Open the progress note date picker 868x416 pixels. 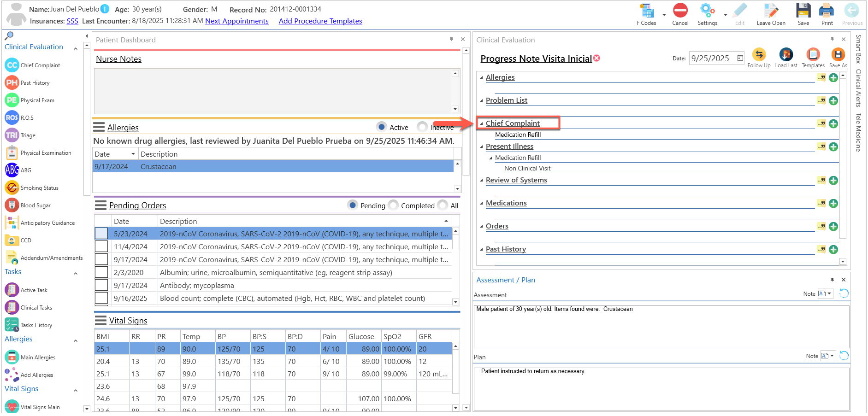point(740,58)
